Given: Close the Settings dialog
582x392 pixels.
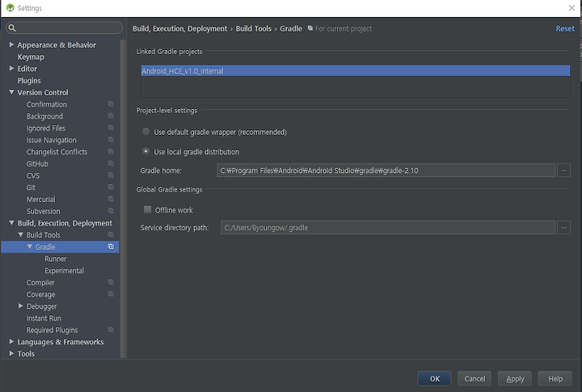Looking at the screenshot, I should pyautogui.click(x=571, y=8).
